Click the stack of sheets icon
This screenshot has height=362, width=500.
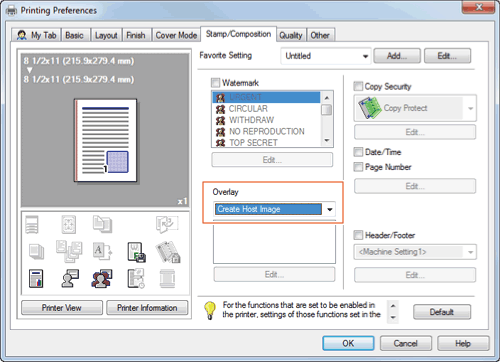(36, 251)
